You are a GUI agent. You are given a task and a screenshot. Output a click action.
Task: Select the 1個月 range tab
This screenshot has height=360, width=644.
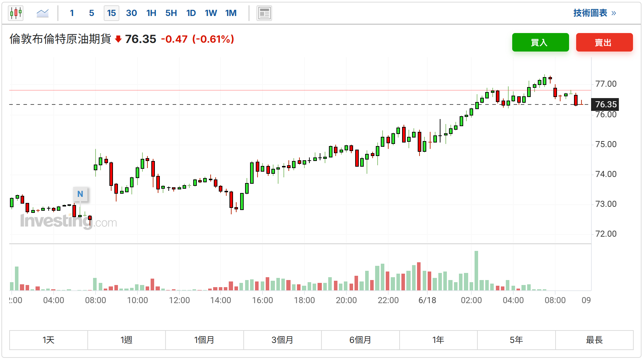coord(205,340)
